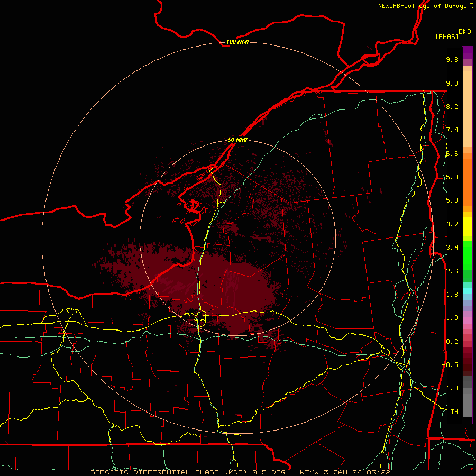This screenshot has height=476, width=476.
Task: Pick the pink segment of the color bar
Action: click(x=467, y=321)
